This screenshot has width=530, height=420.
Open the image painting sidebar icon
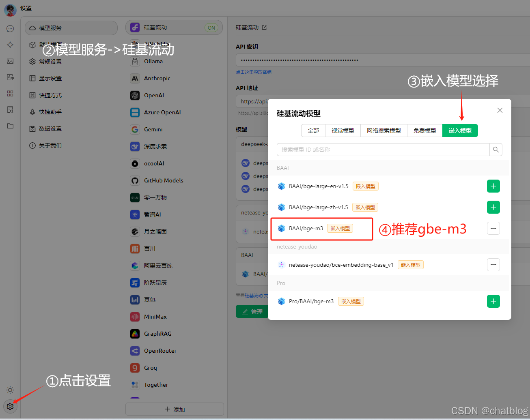point(10,61)
